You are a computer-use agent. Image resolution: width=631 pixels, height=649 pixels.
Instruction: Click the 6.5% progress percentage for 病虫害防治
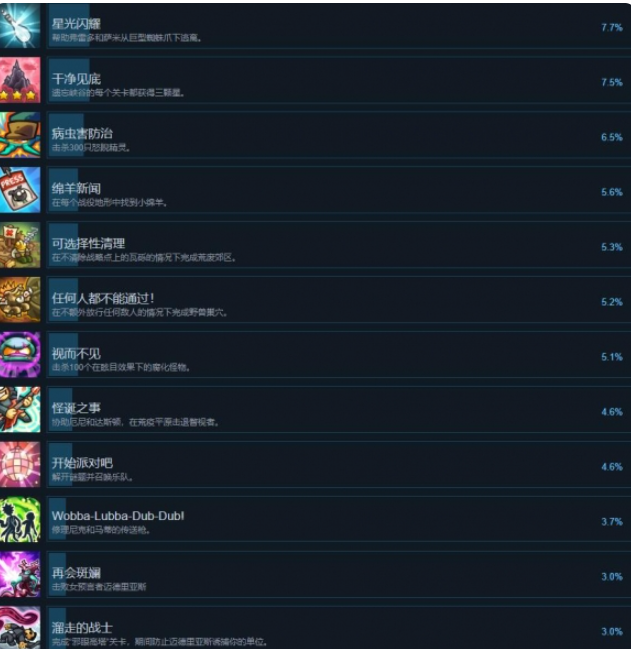(x=612, y=137)
